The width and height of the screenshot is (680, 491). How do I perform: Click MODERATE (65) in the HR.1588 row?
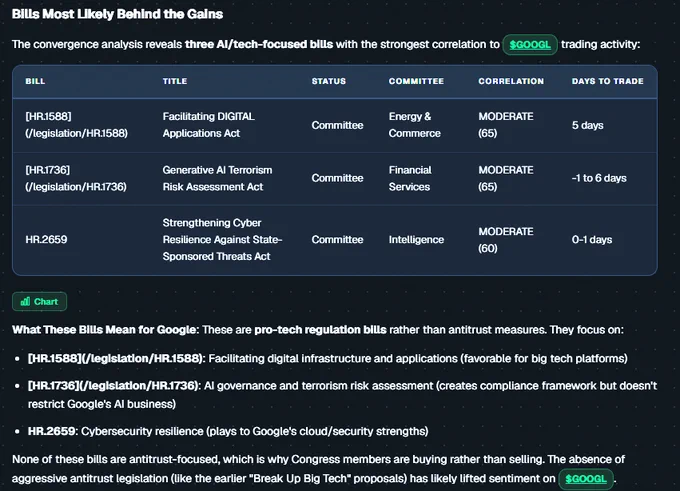click(506, 125)
